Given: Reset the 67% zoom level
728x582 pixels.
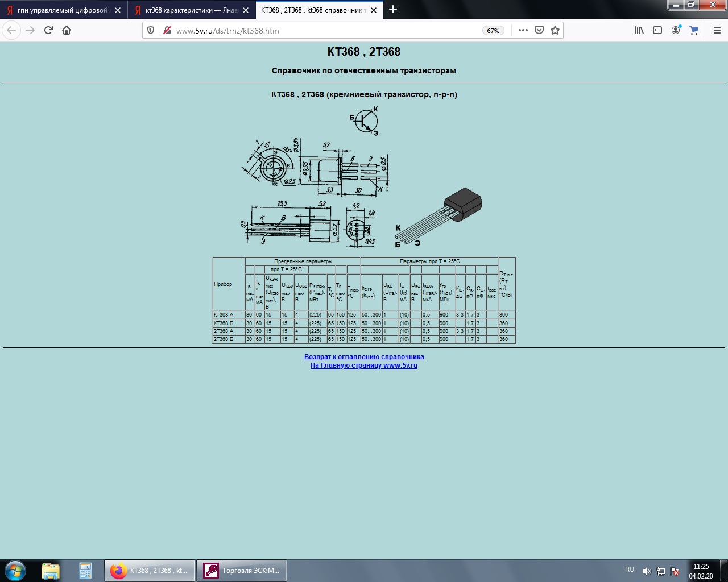Looking at the screenshot, I should point(493,31).
